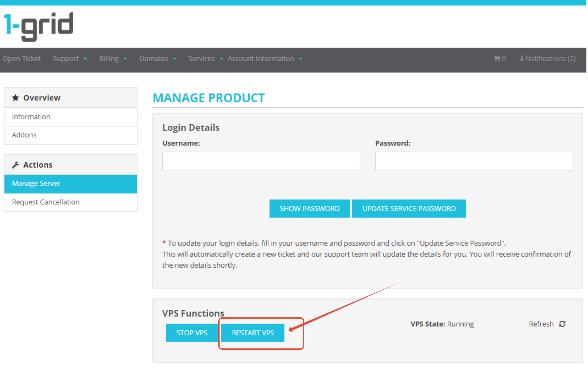Click the Actions wrench icon
This screenshot has height=371, width=588.
(x=15, y=165)
